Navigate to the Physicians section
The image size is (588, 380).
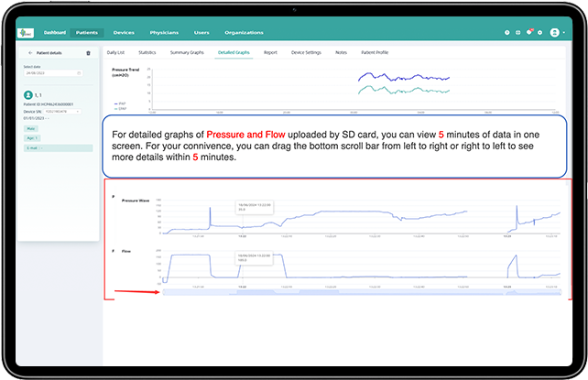click(x=164, y=33)
